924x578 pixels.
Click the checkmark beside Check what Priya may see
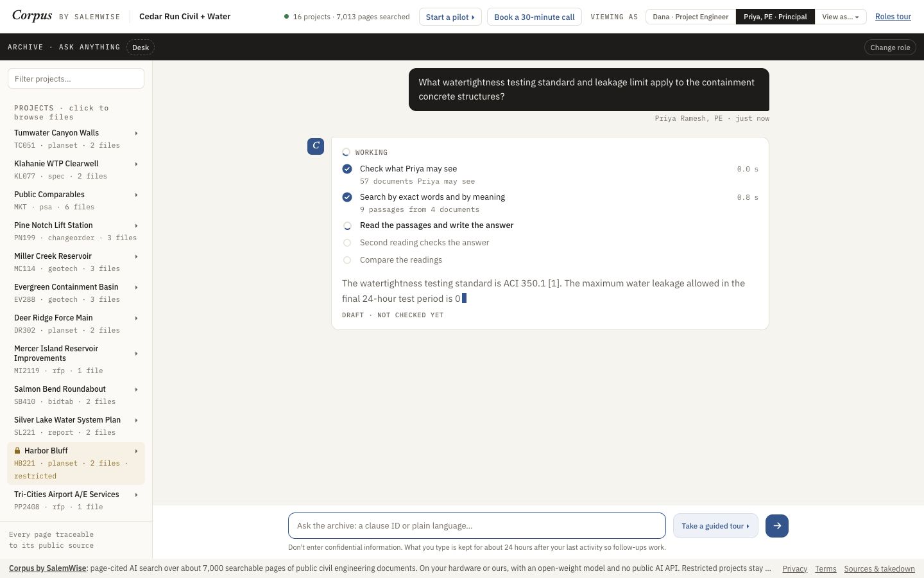(x=347, y=169)
